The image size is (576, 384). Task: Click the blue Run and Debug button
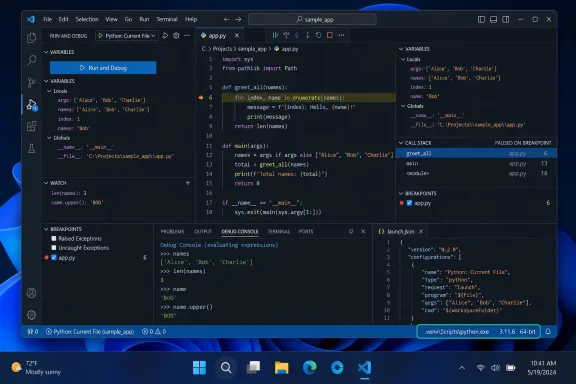[103, 68]
